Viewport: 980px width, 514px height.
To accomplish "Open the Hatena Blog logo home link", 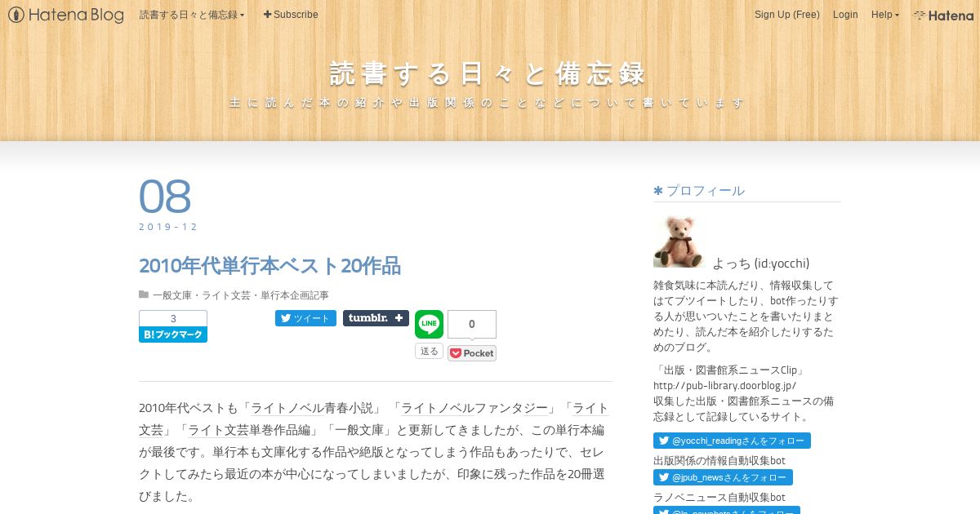I will [x=66, y=15].
